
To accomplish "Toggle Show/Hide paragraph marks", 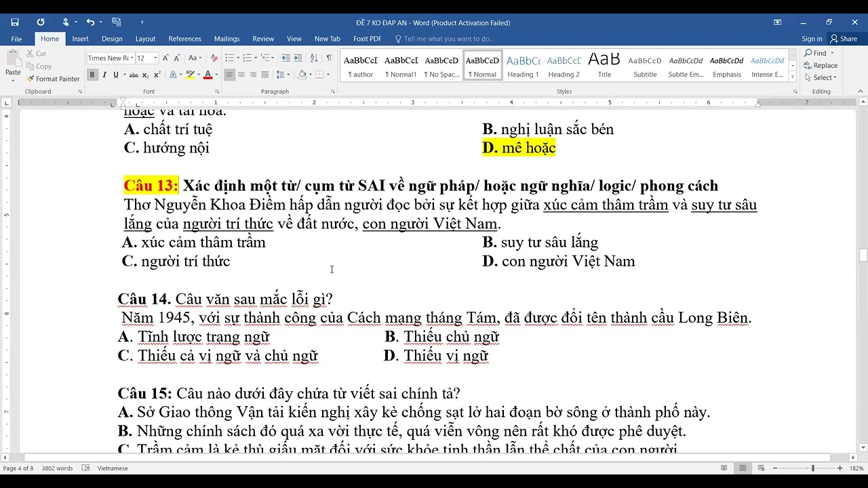I will 329,58.
